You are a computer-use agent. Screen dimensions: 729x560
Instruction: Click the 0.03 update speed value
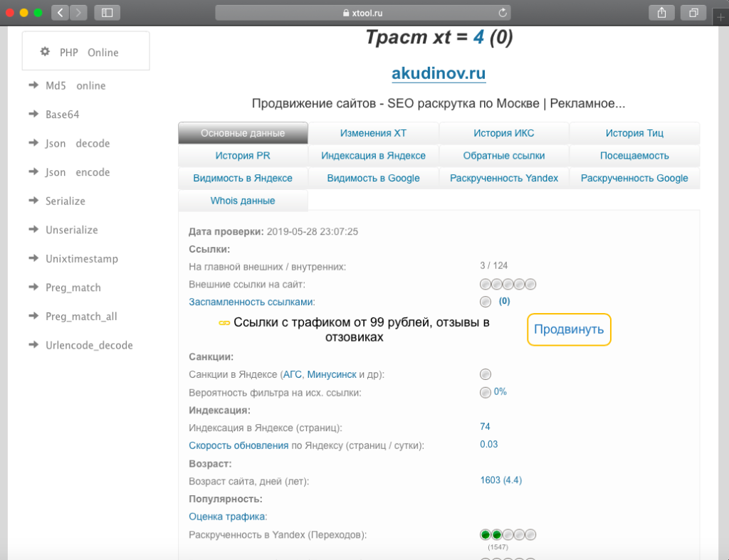point(488,444)
